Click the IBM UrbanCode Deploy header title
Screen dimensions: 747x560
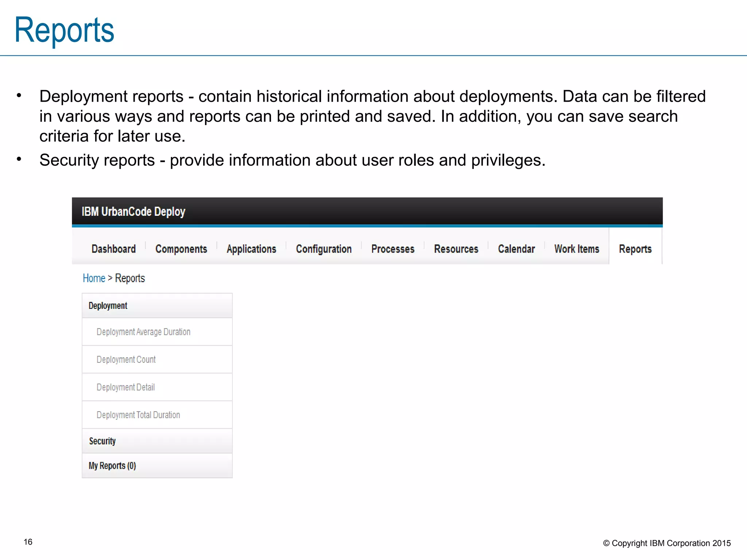(x=133, y=211)
